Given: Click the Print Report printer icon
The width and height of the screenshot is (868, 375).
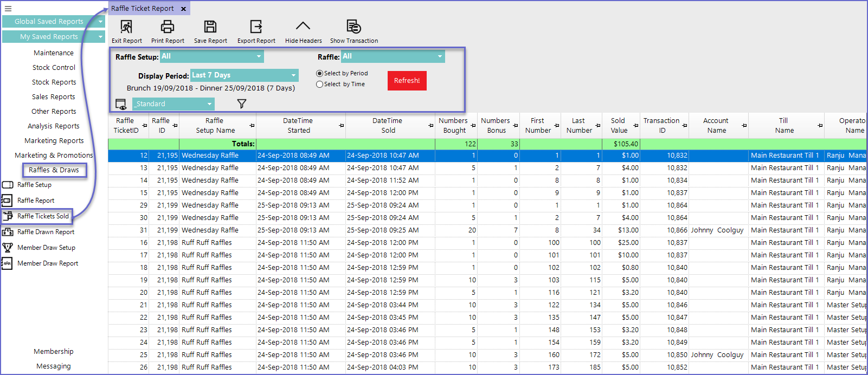Looking at the screenshot, I should [168, 27].
